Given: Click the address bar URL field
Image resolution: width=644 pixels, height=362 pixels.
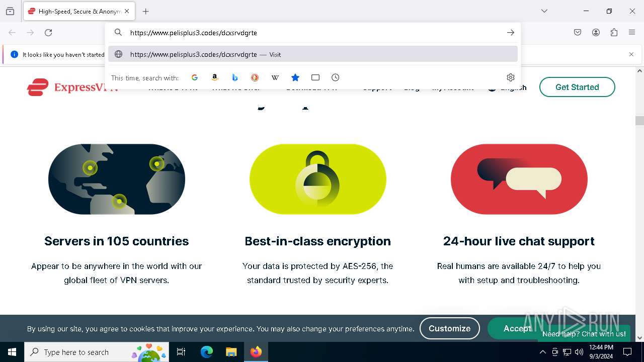Looking at the screenshot, I should point(312,33).
